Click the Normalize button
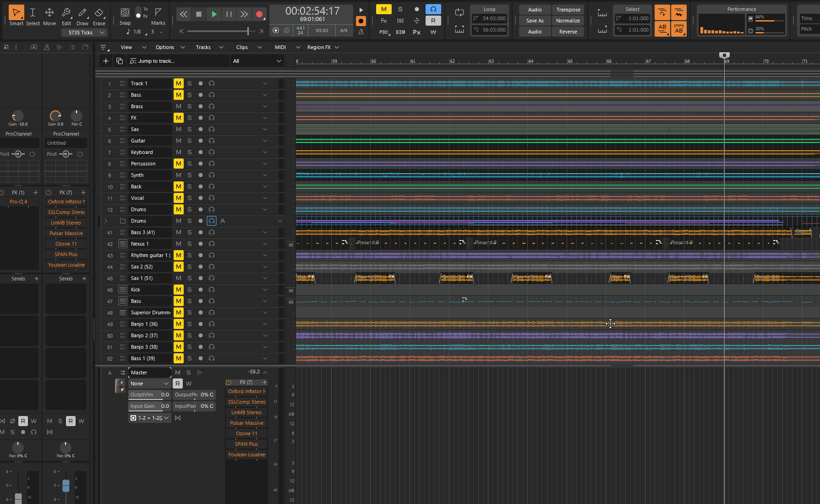Viewport: 820px width, 504px height. 568,21
